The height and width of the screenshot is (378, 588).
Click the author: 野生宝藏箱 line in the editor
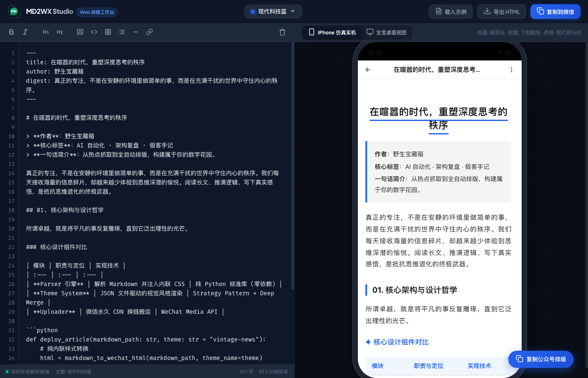55,71
